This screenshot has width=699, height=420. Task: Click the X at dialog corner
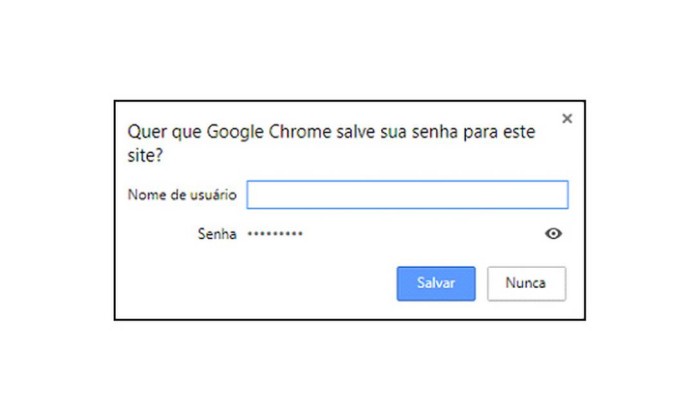click(x=567, y=118)
